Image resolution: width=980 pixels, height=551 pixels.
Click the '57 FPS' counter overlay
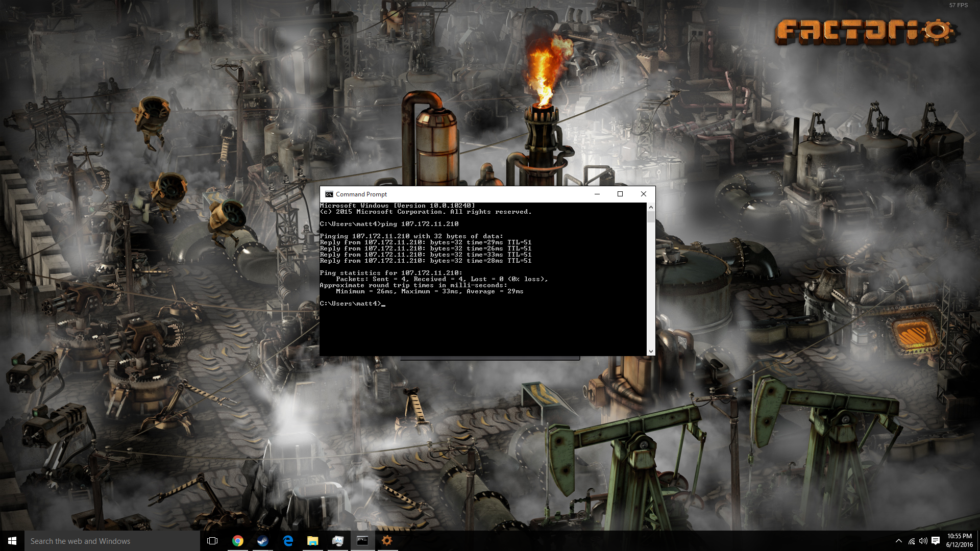[x=959, y=5]
